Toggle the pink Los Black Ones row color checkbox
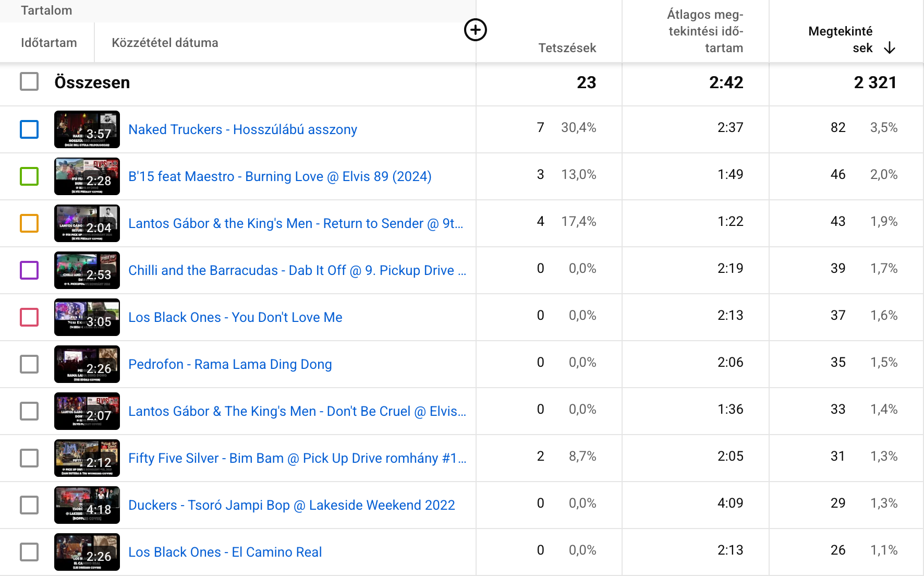This screenshot has width=924, height=576. pos(29,317)
